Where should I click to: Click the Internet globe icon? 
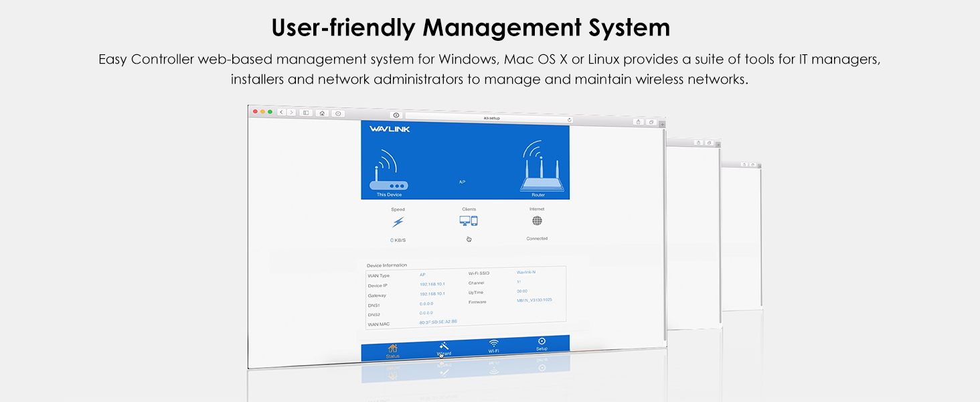(x=537, y=220)
